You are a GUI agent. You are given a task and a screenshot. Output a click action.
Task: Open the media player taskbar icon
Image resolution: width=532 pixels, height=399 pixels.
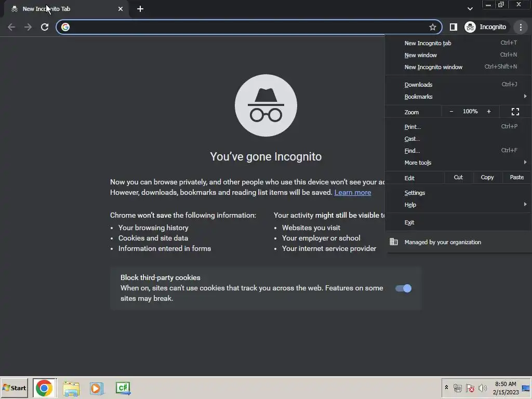coord(97,388)
